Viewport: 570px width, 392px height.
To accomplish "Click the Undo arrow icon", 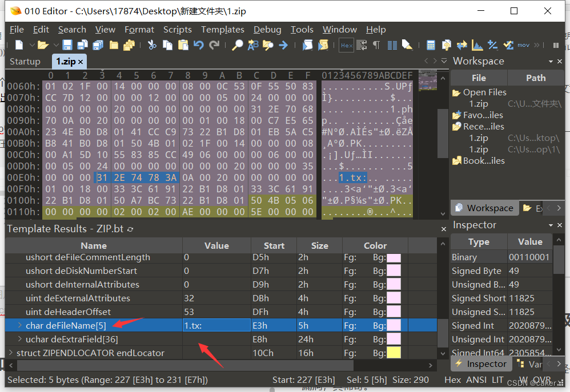I will coord(199,45).
